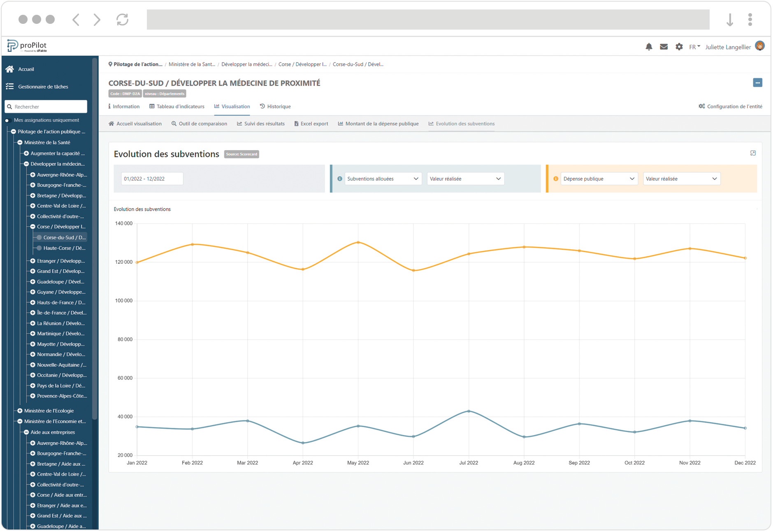Click the Subventions allouées info indicator
The width and height of the screenshot is (773, 532).
point(340,179)
